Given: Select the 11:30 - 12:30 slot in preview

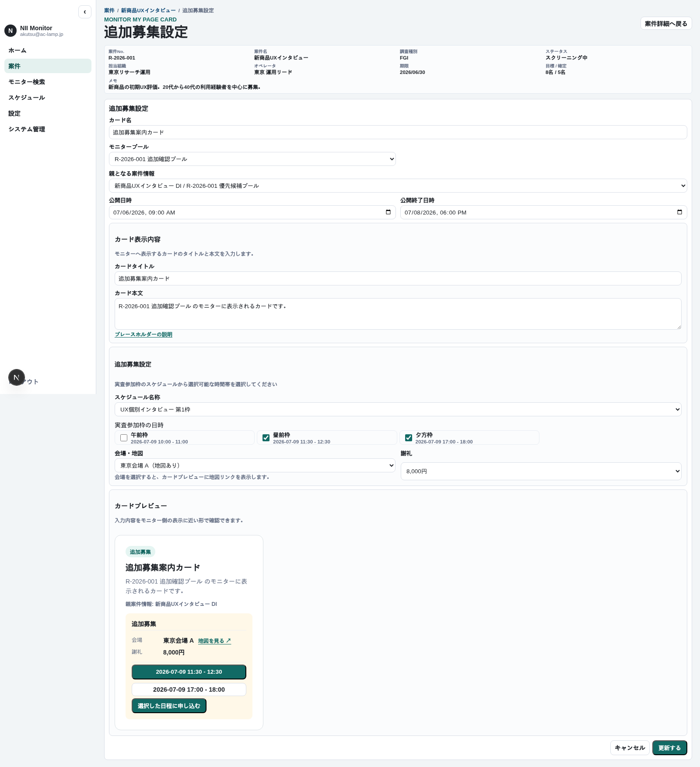Looking at the screenshot, I should coord(189,672).
